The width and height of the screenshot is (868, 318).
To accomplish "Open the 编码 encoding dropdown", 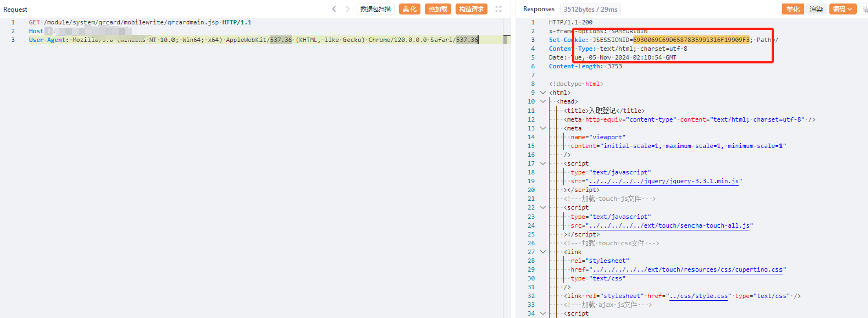I will point(842,9).
